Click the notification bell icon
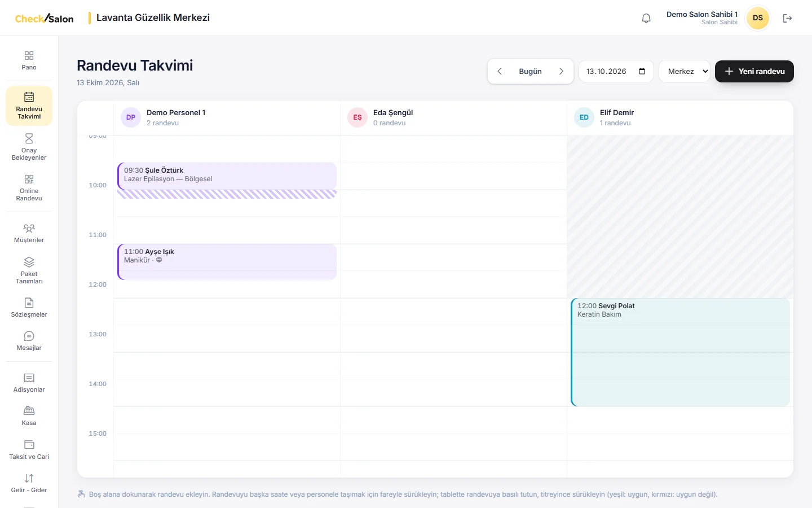The width and height of the screenshot is (812, 508). pyautogui.click(x=646, y=18)
